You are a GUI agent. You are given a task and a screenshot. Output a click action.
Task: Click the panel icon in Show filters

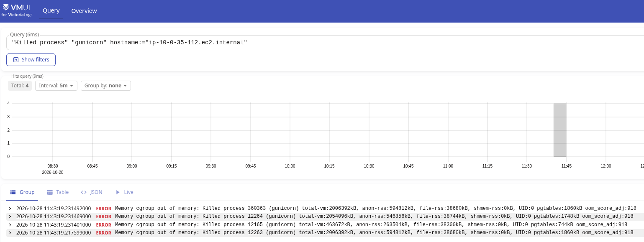[x=16, y=60]
